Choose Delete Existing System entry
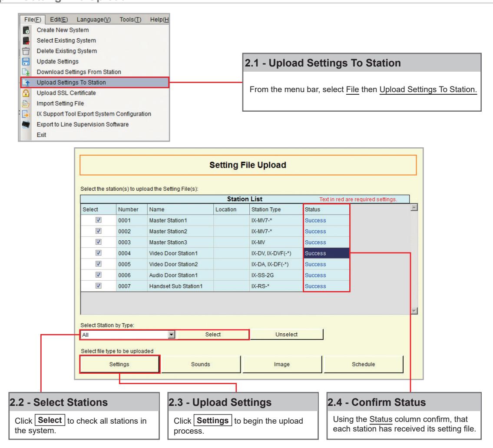 point(66,51)
